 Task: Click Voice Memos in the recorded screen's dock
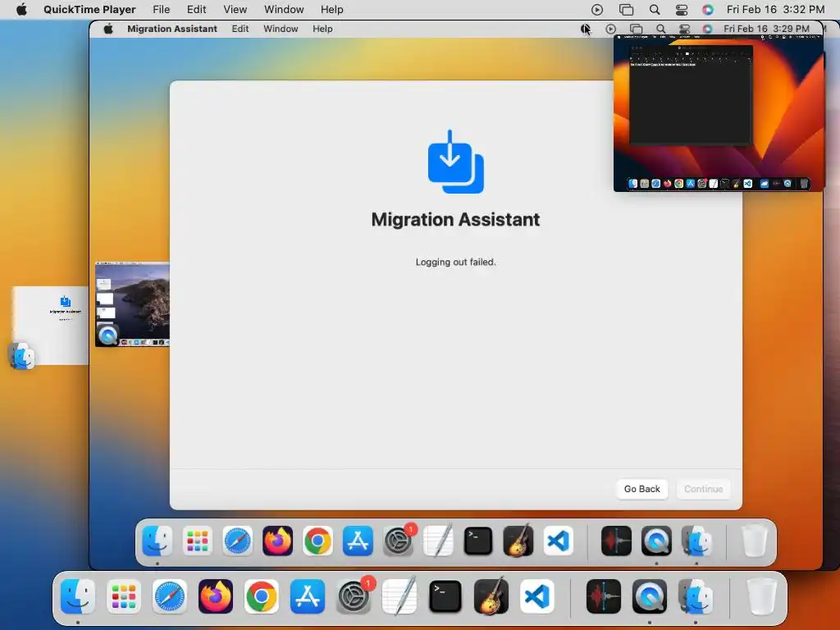tap(616, 541)
